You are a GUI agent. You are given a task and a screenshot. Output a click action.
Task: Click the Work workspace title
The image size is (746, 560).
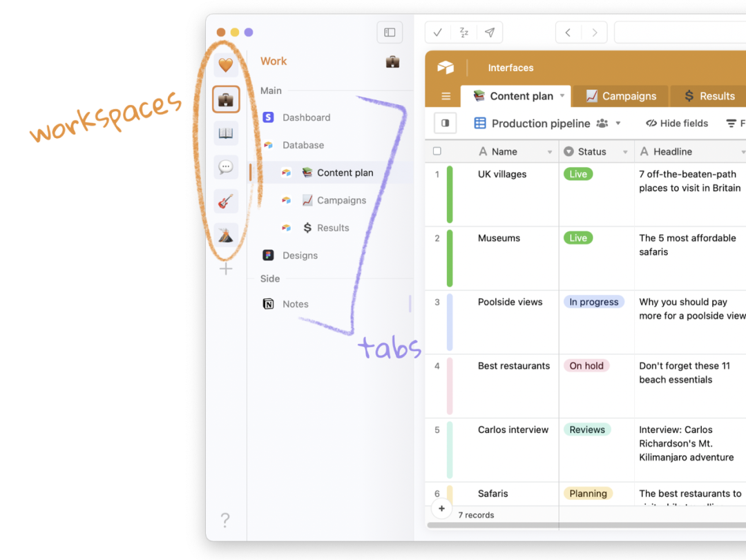(x=274, y=61)
